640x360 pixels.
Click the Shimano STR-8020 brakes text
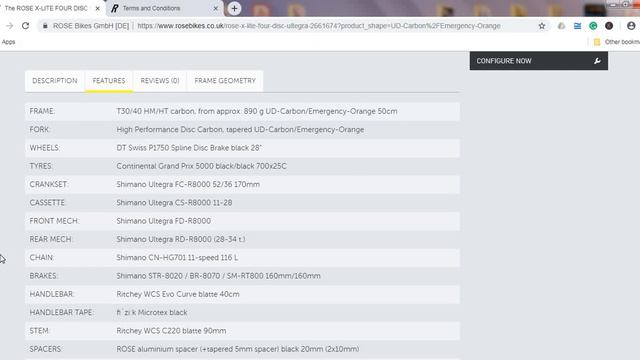coord(218,276)
